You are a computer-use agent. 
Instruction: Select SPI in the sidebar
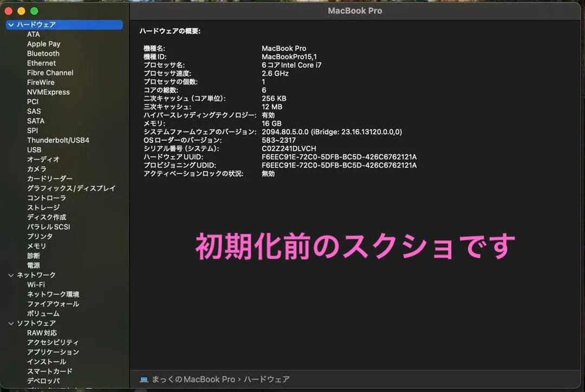pyautogui.click(x=32, y=130)
